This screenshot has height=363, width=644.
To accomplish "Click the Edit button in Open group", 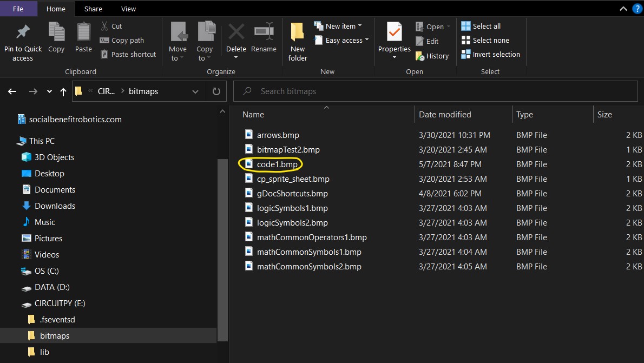I will pyautogui.click(x=427, y=41).
